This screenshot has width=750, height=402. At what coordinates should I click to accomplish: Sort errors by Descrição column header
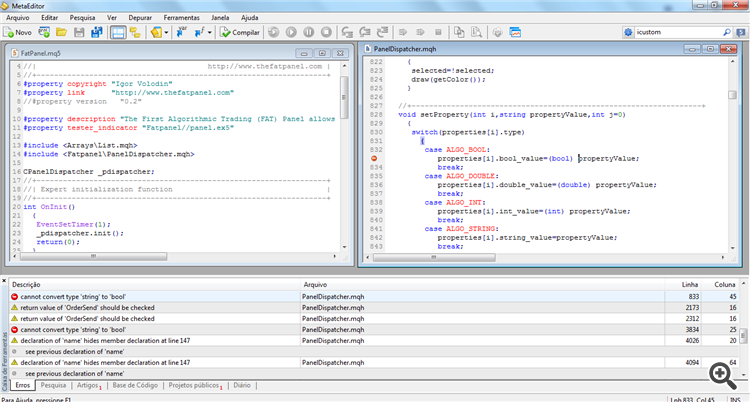click(x=155, y=284)
